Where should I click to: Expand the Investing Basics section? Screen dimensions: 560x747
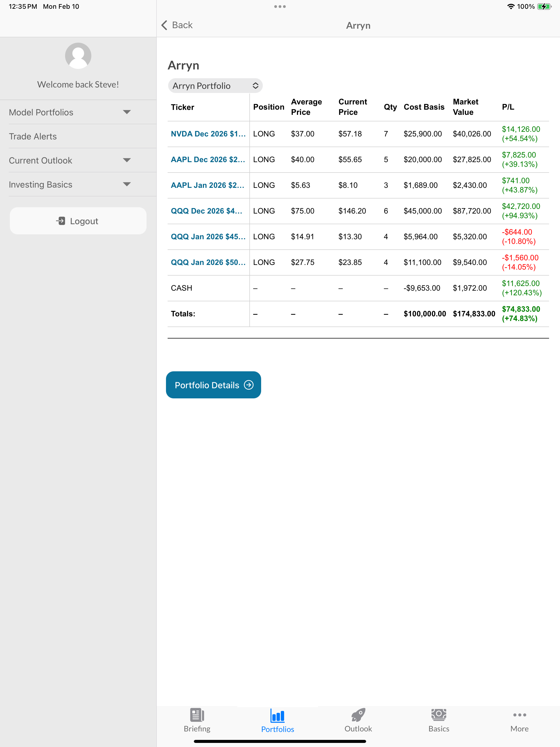tap(78, 184)
